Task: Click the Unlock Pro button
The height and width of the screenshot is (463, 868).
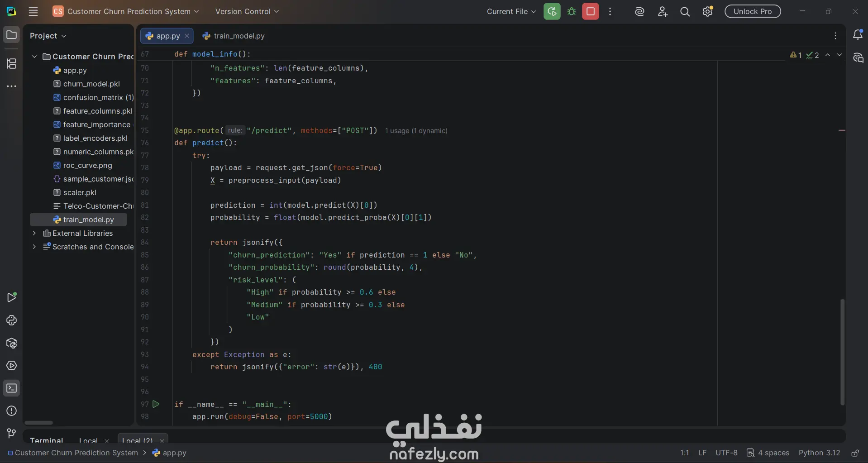Action: point(753,11)
